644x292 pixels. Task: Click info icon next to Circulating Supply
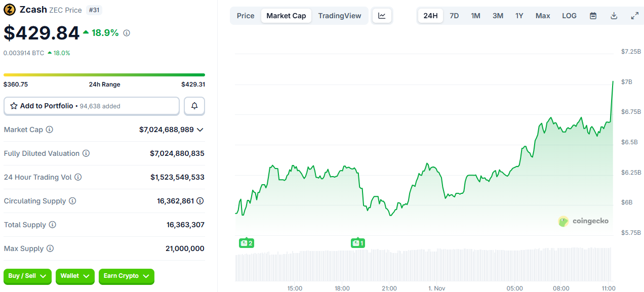pos(72,201)
